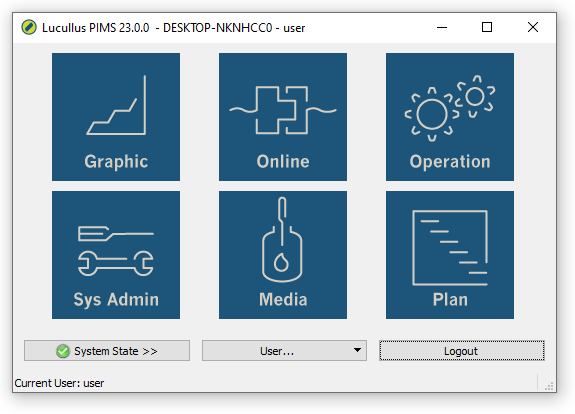The image size is (575, 414).
Task: Open the User... dropdown menu
Action: pos(284,351)
